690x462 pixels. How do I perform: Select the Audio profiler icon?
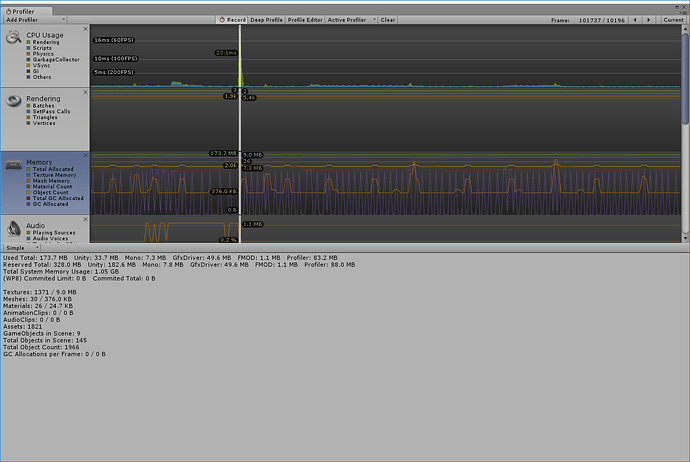(13, 229)
